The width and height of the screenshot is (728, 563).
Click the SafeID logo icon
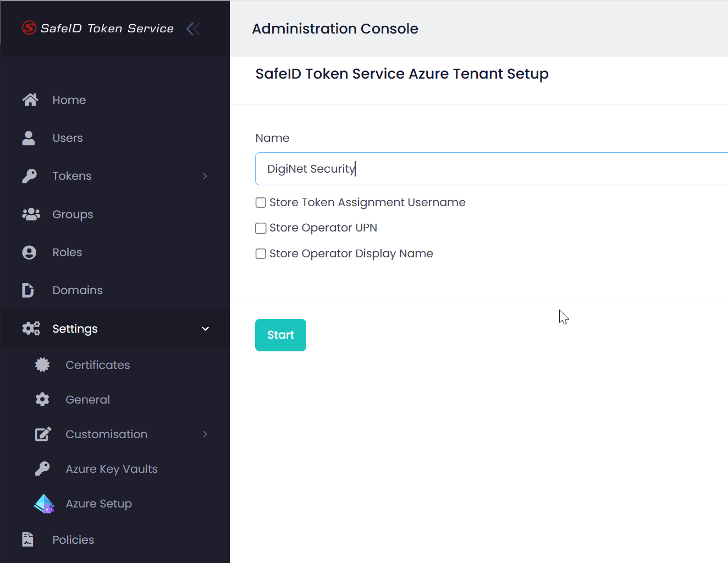click(29, 27)
